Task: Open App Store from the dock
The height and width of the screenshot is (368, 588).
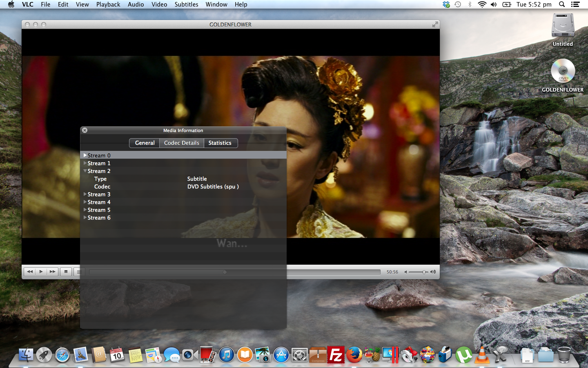Action: [x=281, y=355]
